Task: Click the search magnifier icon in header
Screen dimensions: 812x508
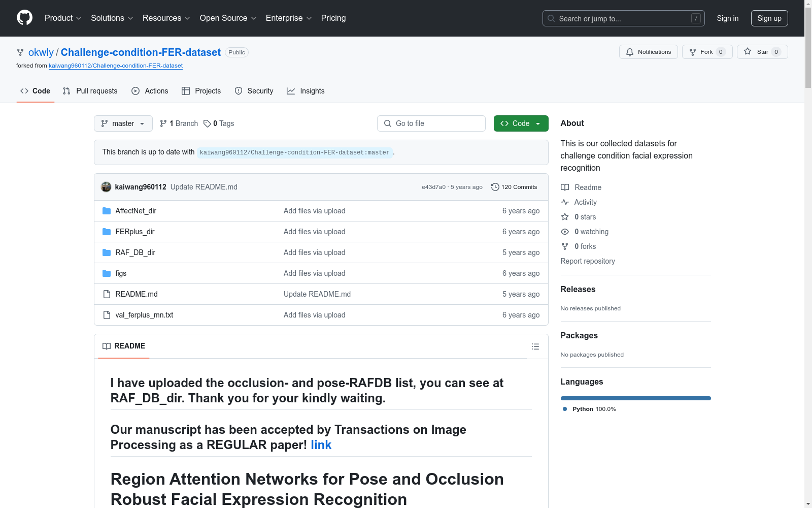Action: pyautogui.click(x=551, y=18)
